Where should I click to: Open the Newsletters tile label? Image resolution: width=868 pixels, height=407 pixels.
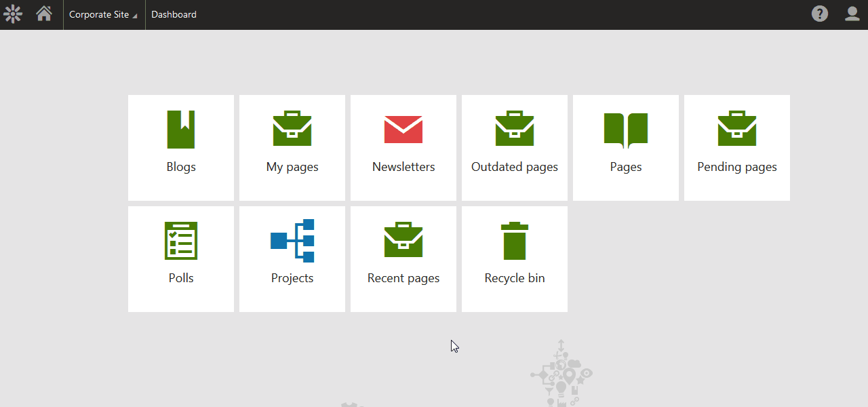coord(403,167)
